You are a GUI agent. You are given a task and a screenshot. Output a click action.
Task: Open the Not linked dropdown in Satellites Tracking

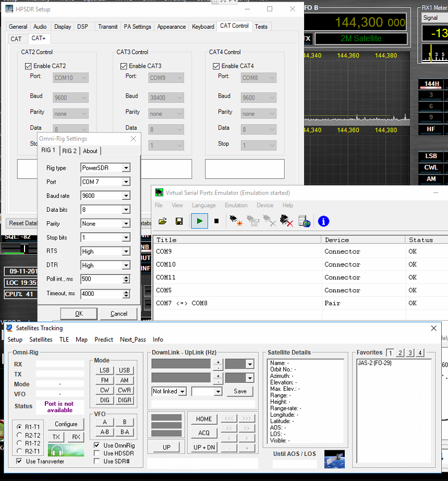tap(183, 391)
